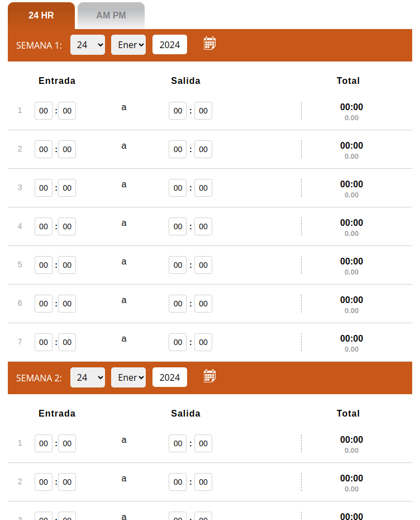Click the year 2024 field of Semana 1
This screenshot has height=520, width=420.
(x=169, y=44)
